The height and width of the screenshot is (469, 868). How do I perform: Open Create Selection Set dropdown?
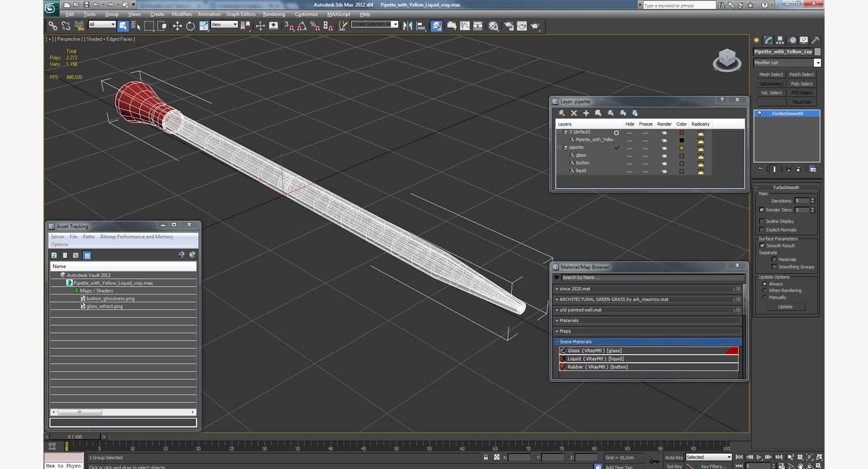pos(375,25)
